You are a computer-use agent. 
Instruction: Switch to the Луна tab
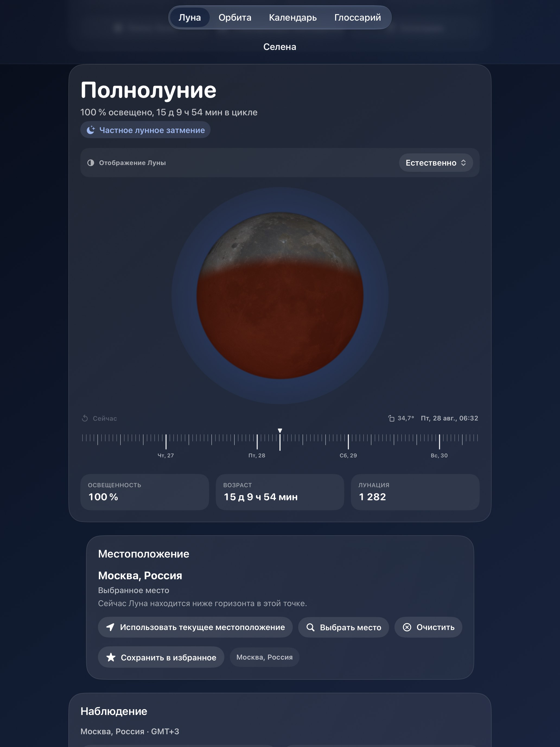click(x=189, y=17)
